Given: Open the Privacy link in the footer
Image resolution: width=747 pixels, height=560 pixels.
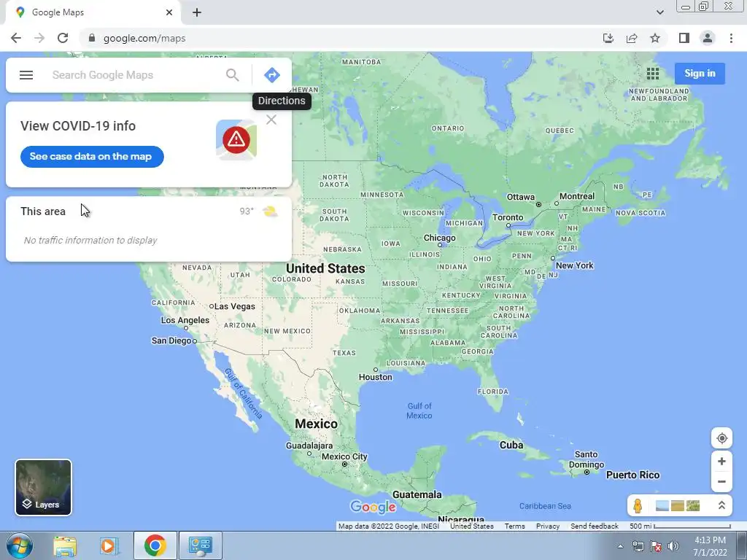Looking at the screenshot, I should pyautogui.click(x=548, y=526).
